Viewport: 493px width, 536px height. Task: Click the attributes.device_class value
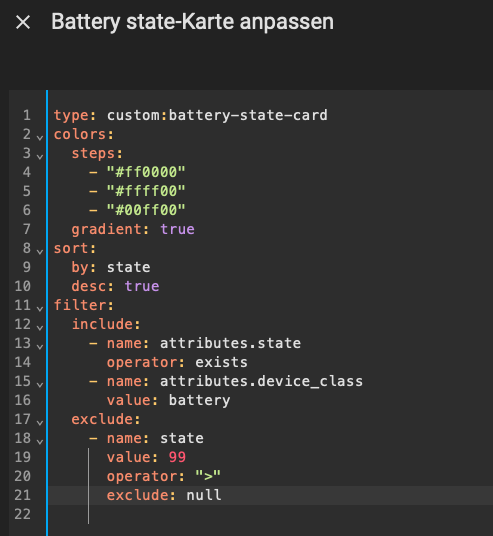pos(262,381)
